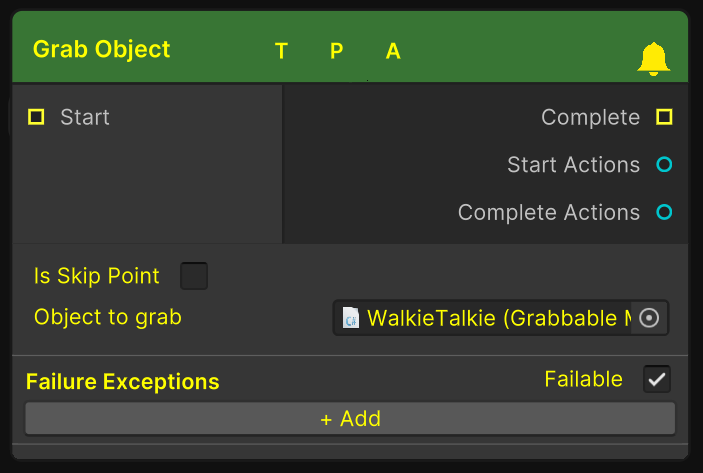Click the Failable text label
Screen dimensions: 703x473
tap(583, 379)
